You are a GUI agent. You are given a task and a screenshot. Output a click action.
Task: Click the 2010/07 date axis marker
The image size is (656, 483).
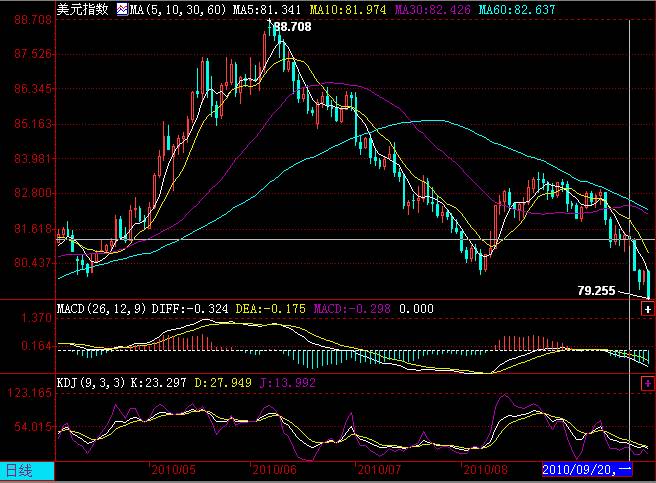point(379,470)
